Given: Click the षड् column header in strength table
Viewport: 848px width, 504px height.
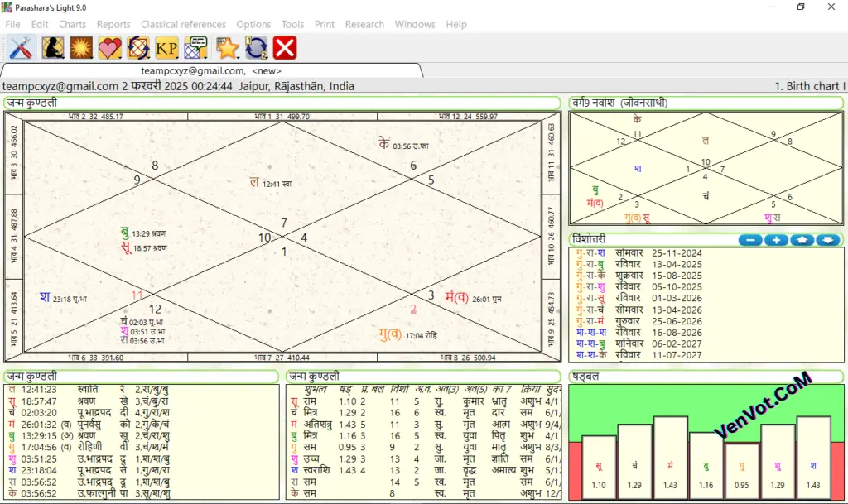Looking at the screenshot, I should coord(345,389).
